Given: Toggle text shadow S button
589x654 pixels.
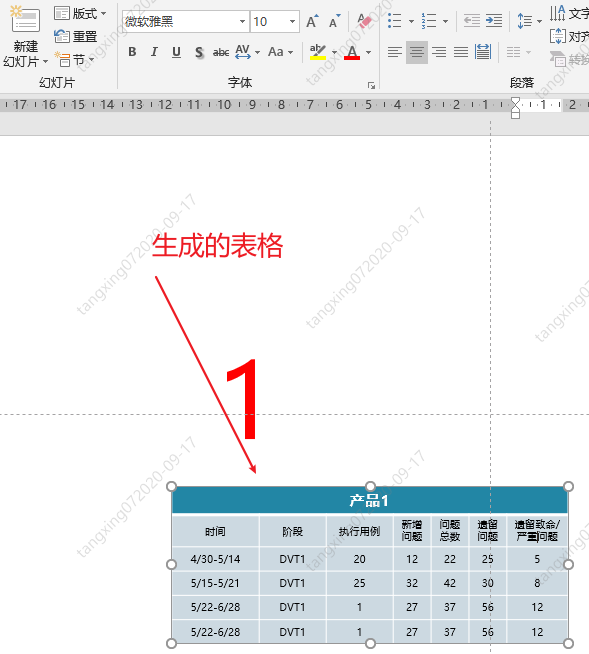Looking at the screenshot, I should 199,52.
